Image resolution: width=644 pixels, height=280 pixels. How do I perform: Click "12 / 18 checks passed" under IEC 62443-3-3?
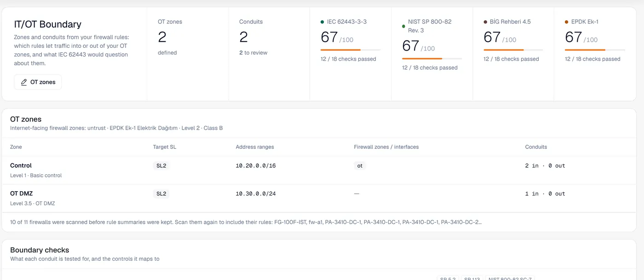(x=348, y=59)
